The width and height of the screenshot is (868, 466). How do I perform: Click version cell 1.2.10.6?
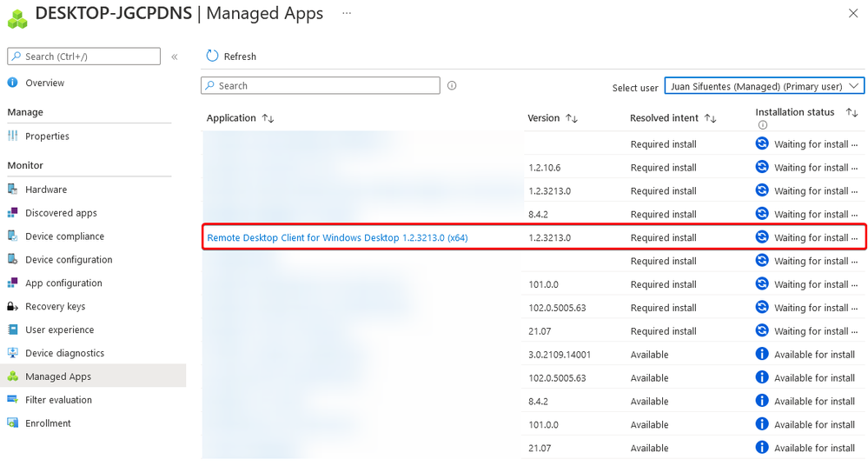(544, 167)
